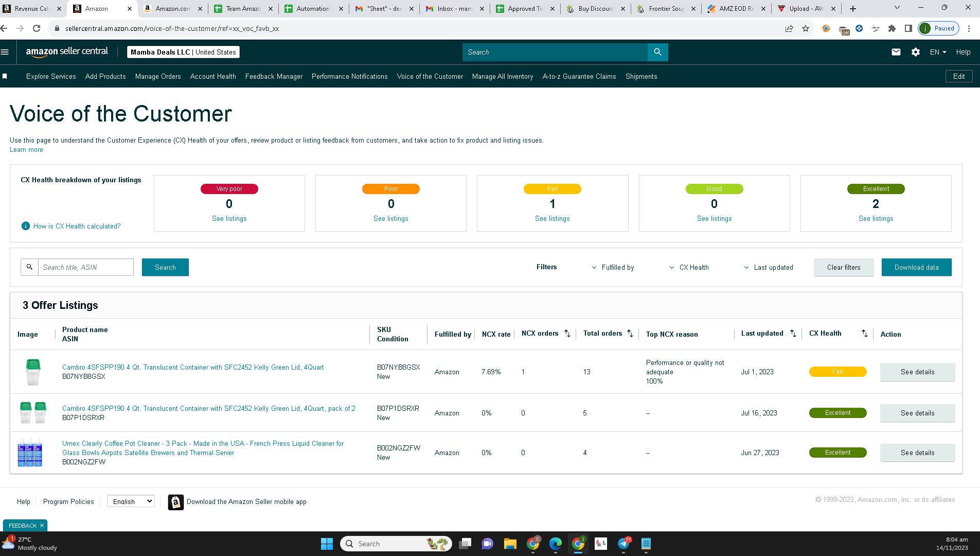See listings under Fair rating
The width and height of the screenshot is (980, 556).
553,219
